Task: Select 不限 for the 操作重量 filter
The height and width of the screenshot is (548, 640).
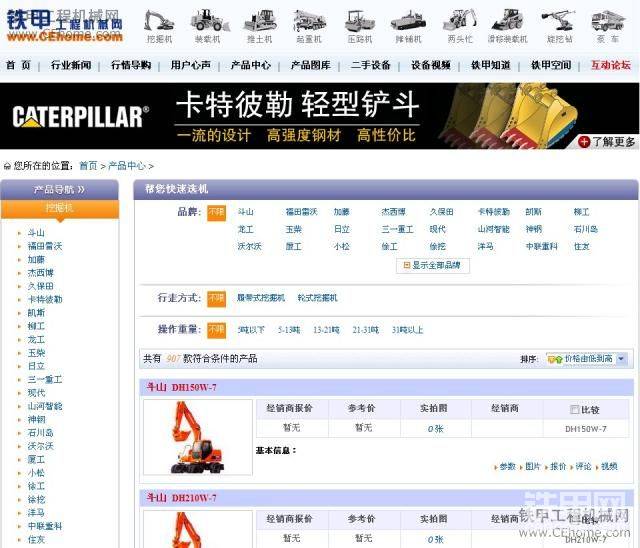Action: coord(216,330)
